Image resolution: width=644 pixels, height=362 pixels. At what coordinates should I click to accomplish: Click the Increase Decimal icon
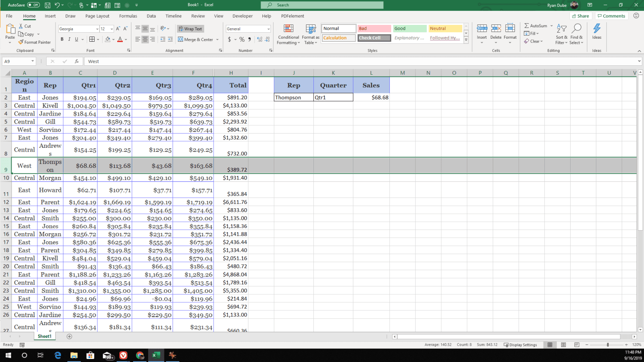[260, 40]
